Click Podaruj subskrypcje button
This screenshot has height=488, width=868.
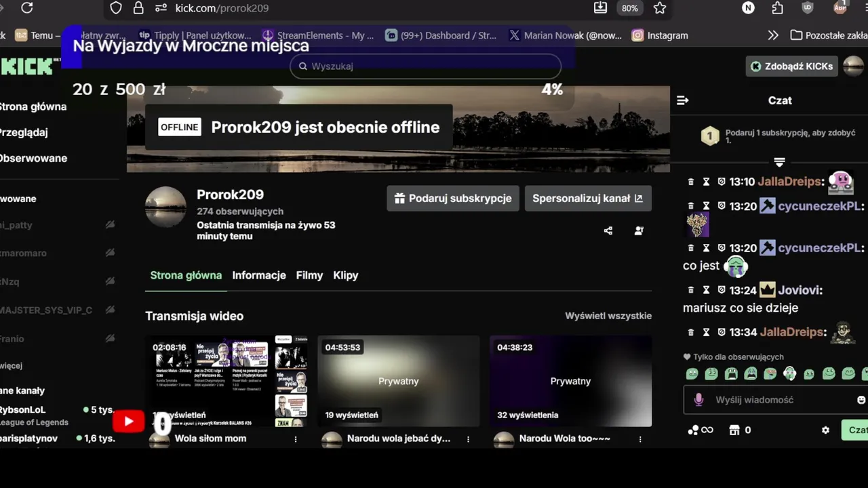pyautogui.click(x=453, y=199)
